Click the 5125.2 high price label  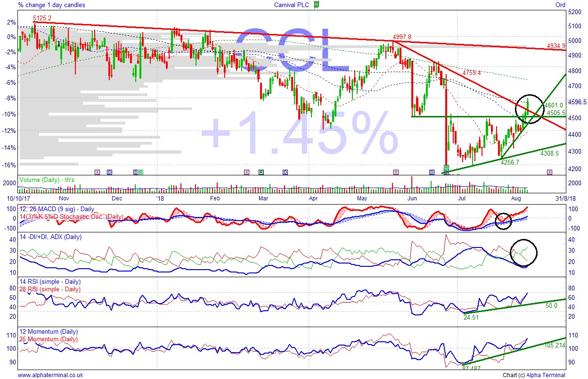[x=42, y=18]
